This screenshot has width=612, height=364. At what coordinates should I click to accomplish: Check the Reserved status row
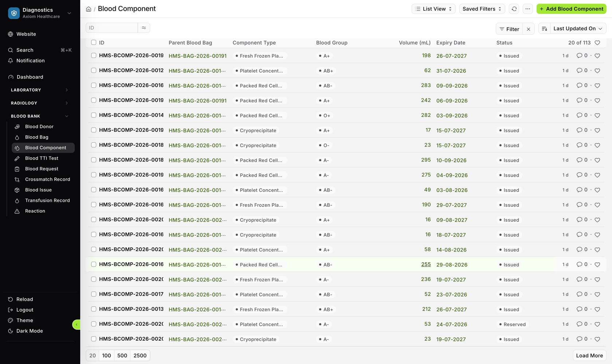pos(94,324)
